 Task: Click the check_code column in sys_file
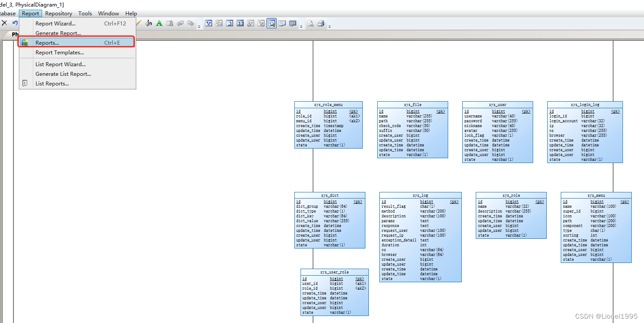tap(390, 126)
